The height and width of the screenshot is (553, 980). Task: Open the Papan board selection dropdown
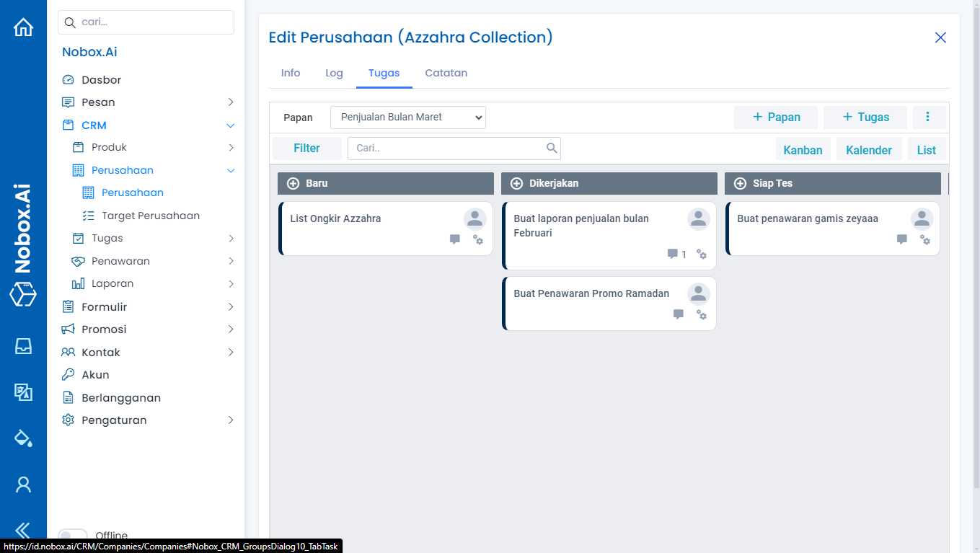click(x=407, y=118)
